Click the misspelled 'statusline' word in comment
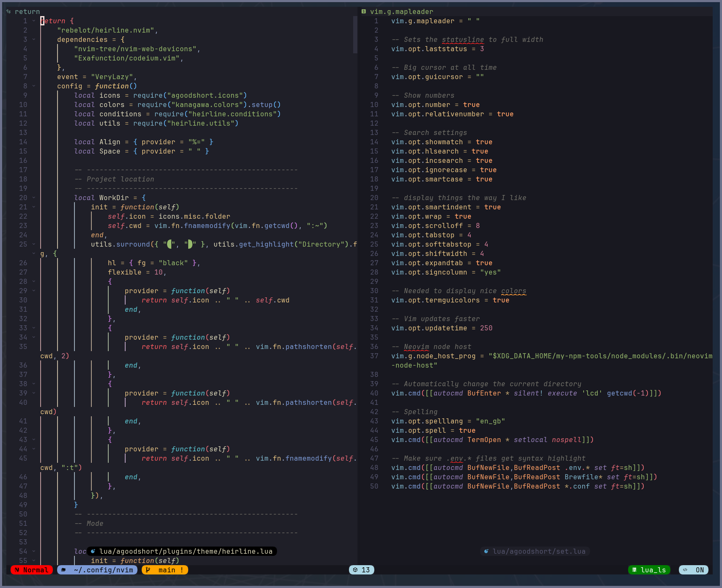This screenshot has height=588, width=722. click(x=463, y=39)
